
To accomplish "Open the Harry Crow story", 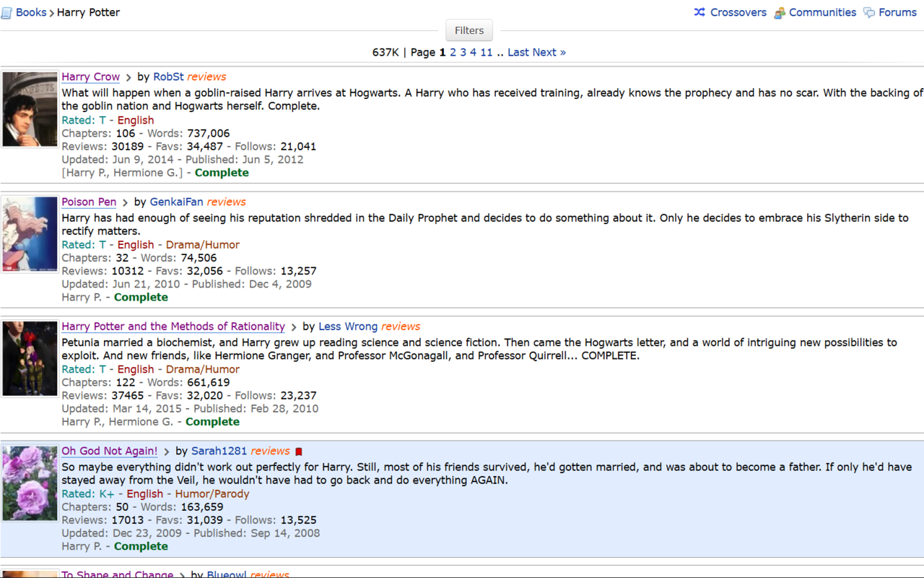I will (91, 77).
